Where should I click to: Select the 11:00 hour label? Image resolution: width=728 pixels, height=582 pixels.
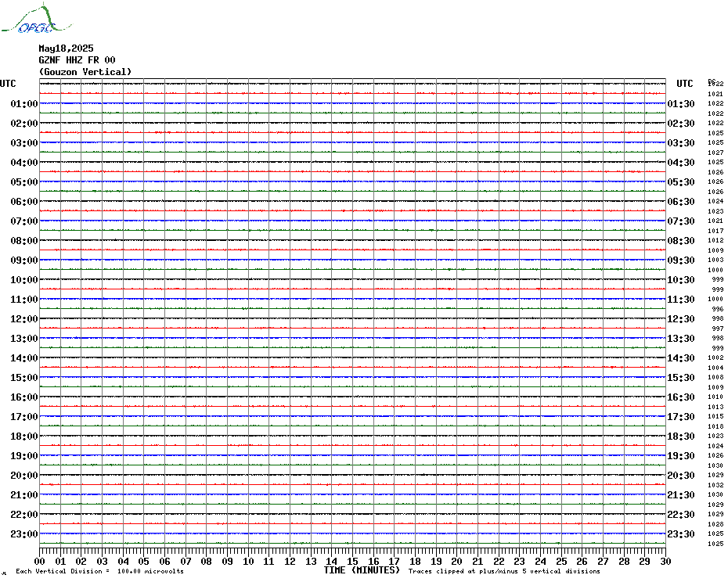tap(24, 300)
